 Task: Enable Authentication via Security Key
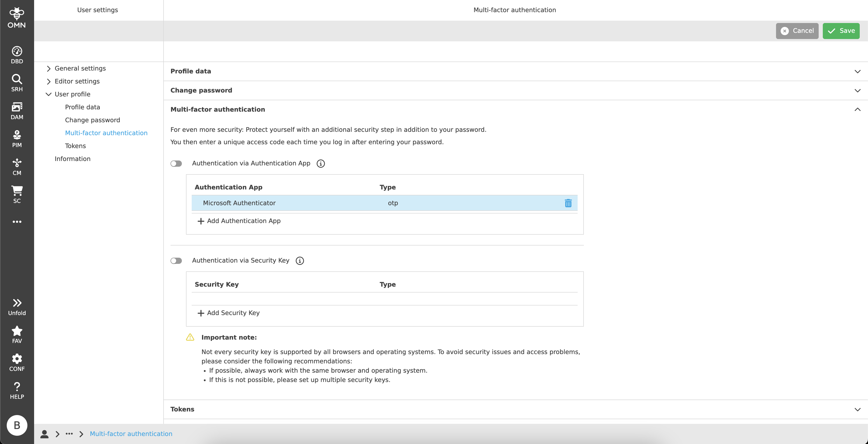(x=176, y=261)
